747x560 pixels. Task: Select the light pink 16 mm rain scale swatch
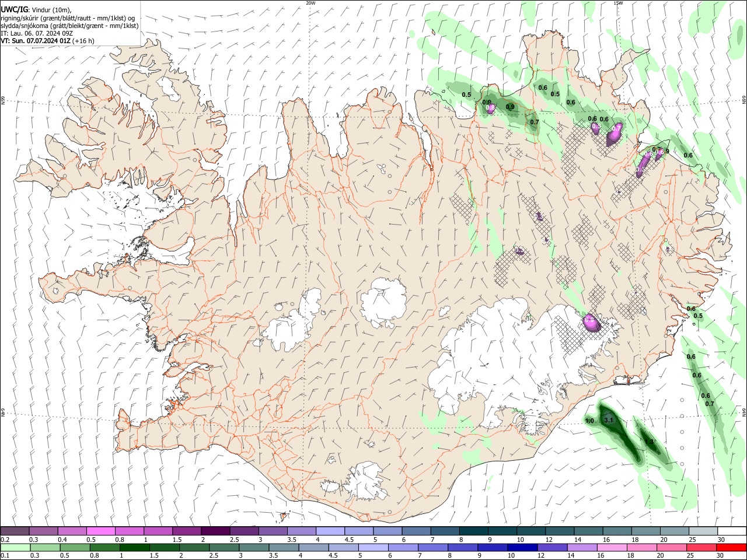click(611, 547)
